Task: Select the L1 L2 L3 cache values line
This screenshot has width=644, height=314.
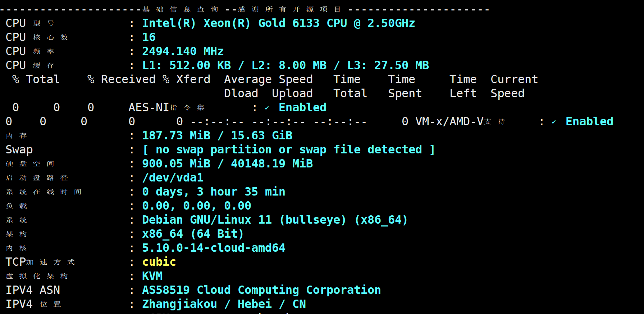Action: click(x=286, y=65)
